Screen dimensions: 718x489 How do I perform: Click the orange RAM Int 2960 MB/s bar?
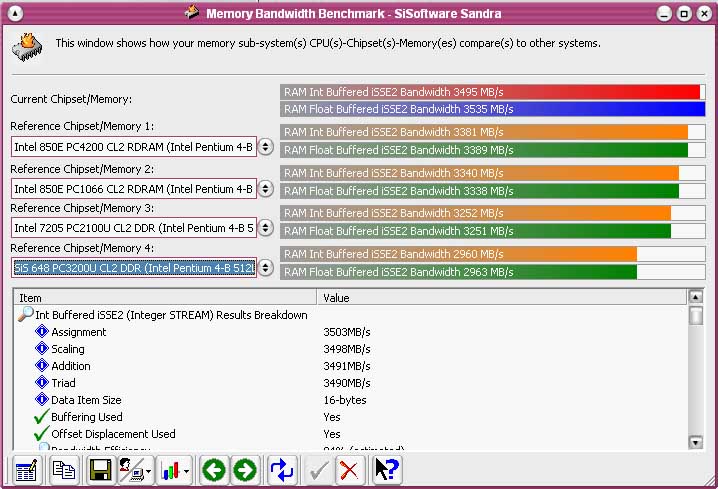pos(492,254)
